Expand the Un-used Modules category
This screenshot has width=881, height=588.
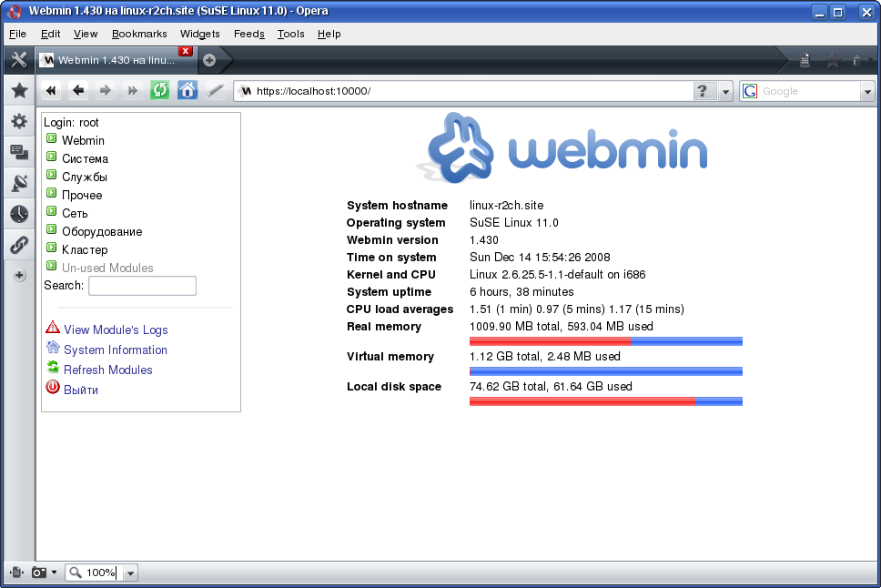51,266
